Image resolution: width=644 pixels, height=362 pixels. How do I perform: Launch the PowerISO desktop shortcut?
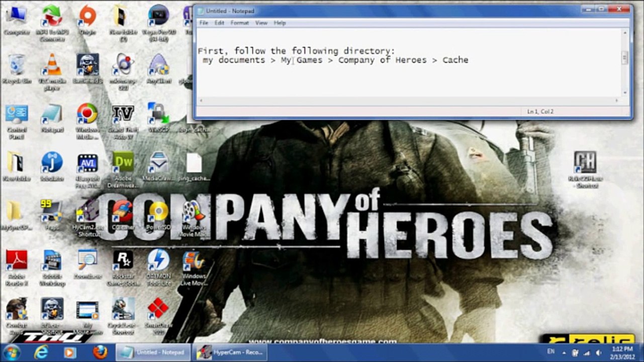[158, 215]
